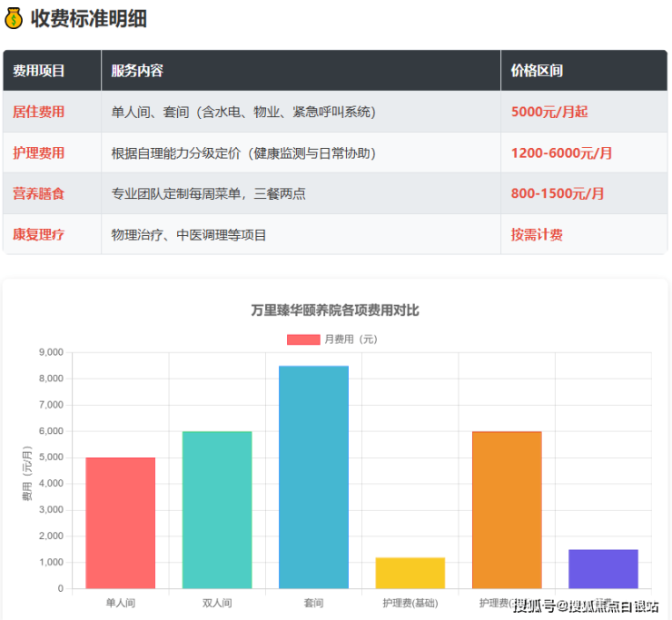Viewport: 672px width, 620px height.
Task: Click the red legend swatch for 月费用
Action: (302, 340)
